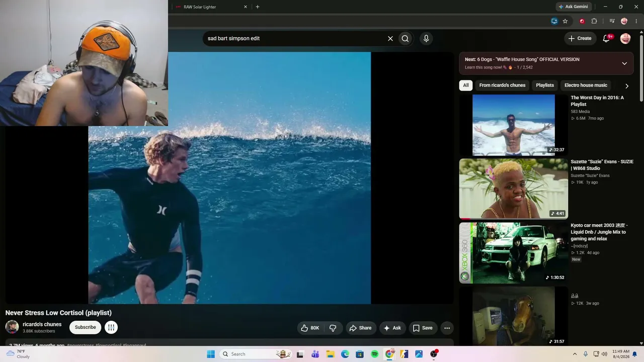Image resolution: width=644 pixels, height=362 pixels.
Task: Open the Chrome profile avatar
Action: (624, 21)
